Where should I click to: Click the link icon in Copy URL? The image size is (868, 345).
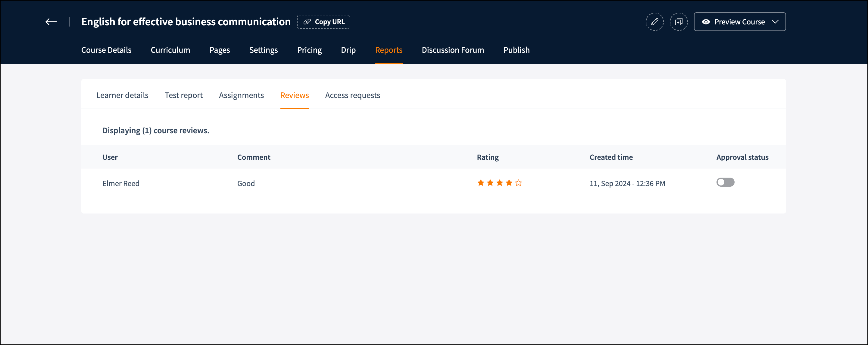307,22
